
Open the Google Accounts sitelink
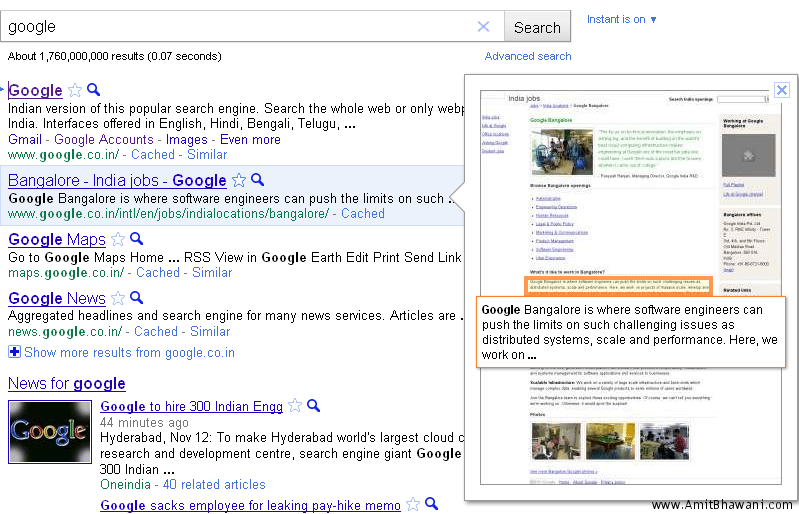(x=103, y=139)
